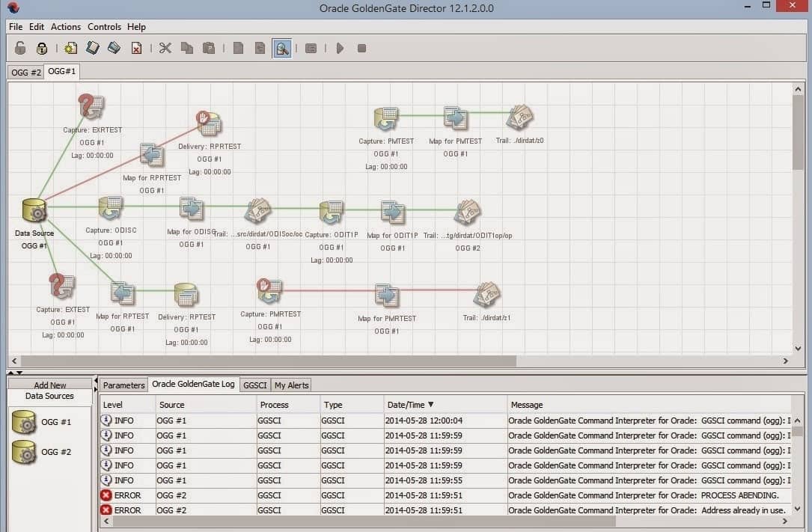Click the Delivery: RPRTEST abended node icon
The width and height of the screenshot is (812, 532).
[x=209, y=123]
